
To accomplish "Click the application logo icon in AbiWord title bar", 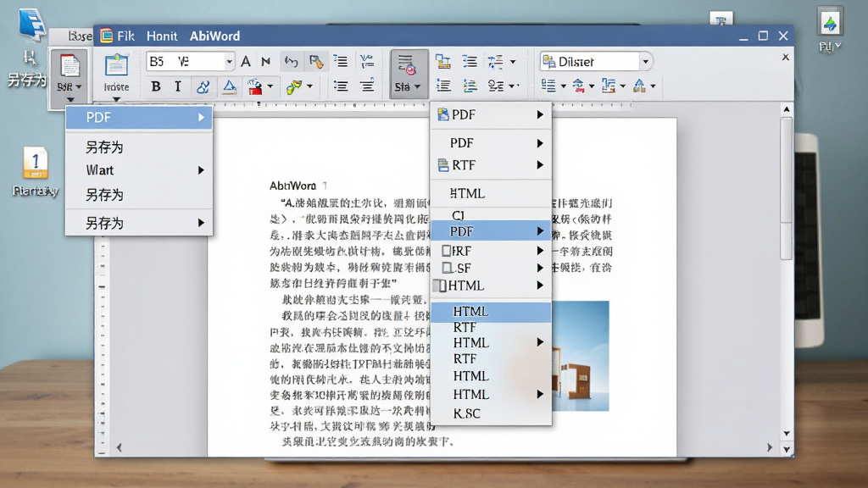I will [106, 36].
